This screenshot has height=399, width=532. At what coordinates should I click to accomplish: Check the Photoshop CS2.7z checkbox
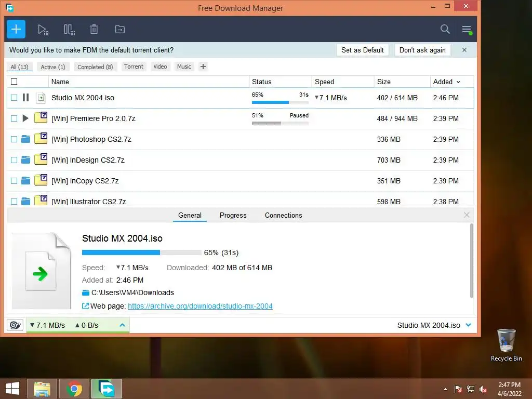pyautogui.click(x=14, y=139)
